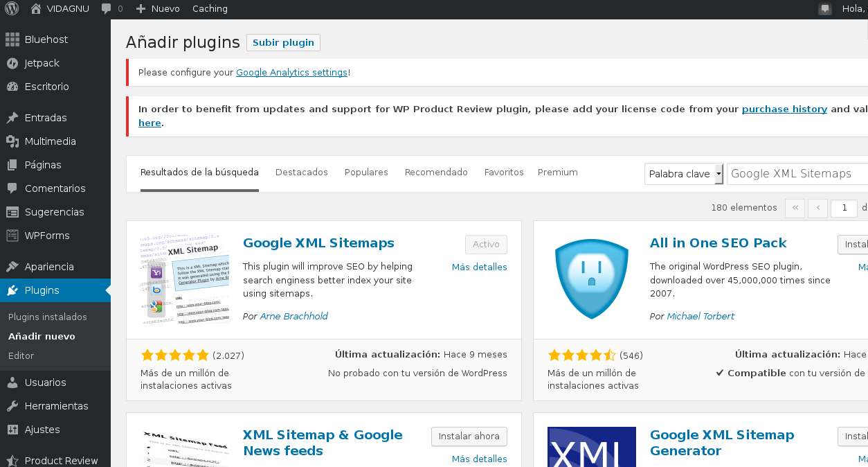Open Añadir nuevo submenu item
The image size is (868, 467).
pyautogui.click(x=42, y=337)
